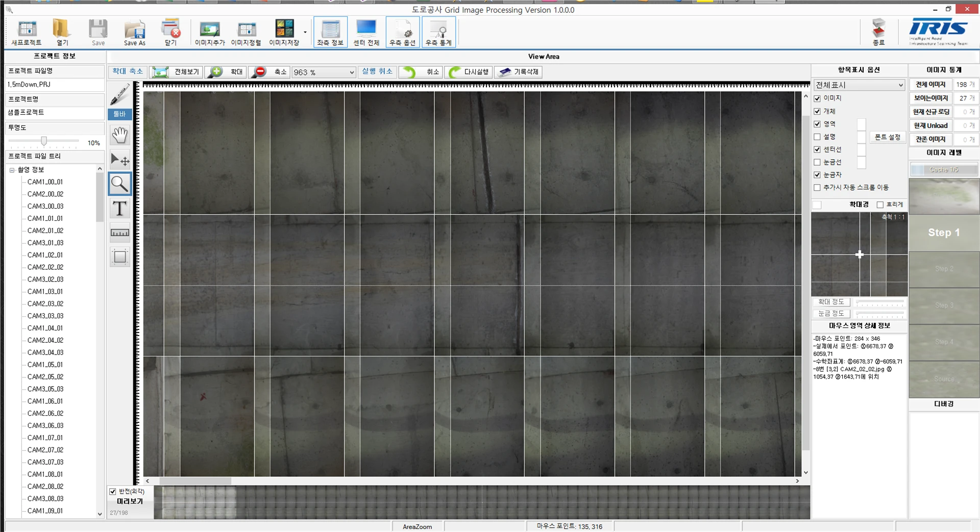980x532 pixels.
Task: Toggle the 반전(외각) checkbox
Action: (113, 492)
